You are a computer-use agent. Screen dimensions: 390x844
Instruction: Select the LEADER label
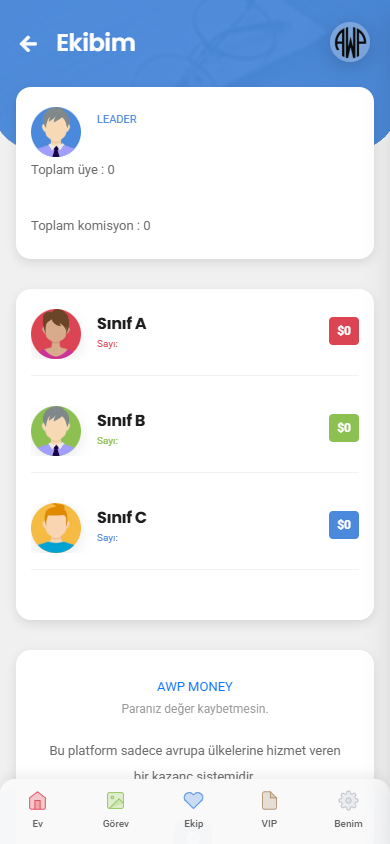(117, 119)
